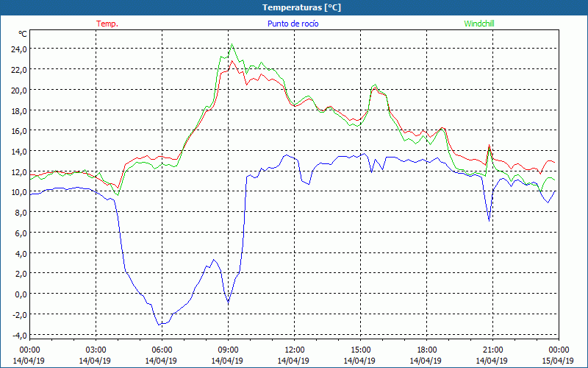Screen dimensions: 588x368
Task: Select the 18,0 y-axis value
Action: (19, 111)
